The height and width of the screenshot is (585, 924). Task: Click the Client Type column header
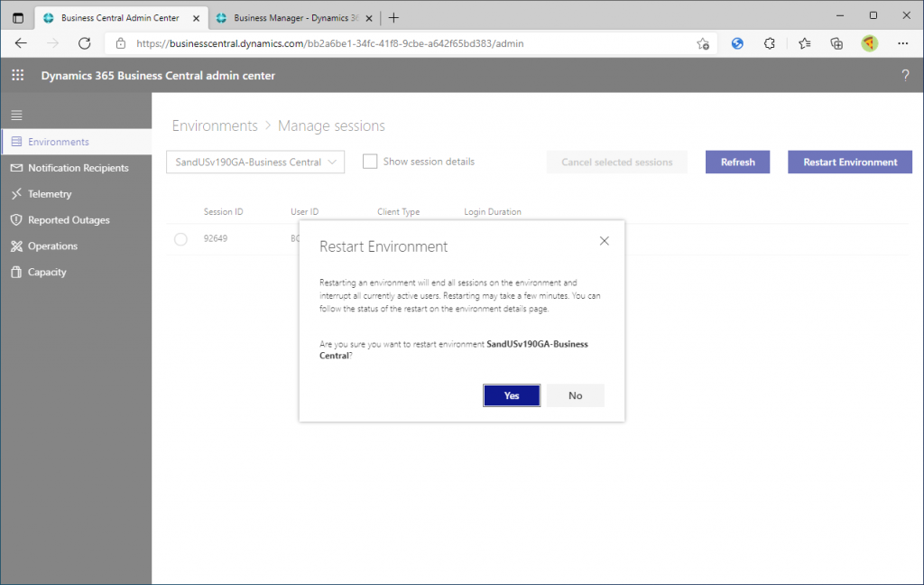[x=398, y=212]
